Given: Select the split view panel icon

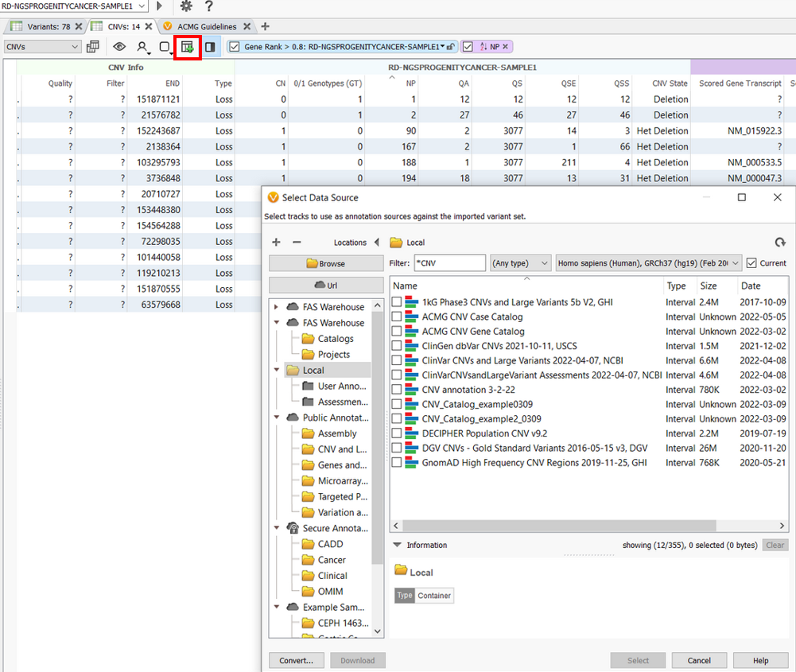Looking at the screenshot, I should [x=209, y=46].
